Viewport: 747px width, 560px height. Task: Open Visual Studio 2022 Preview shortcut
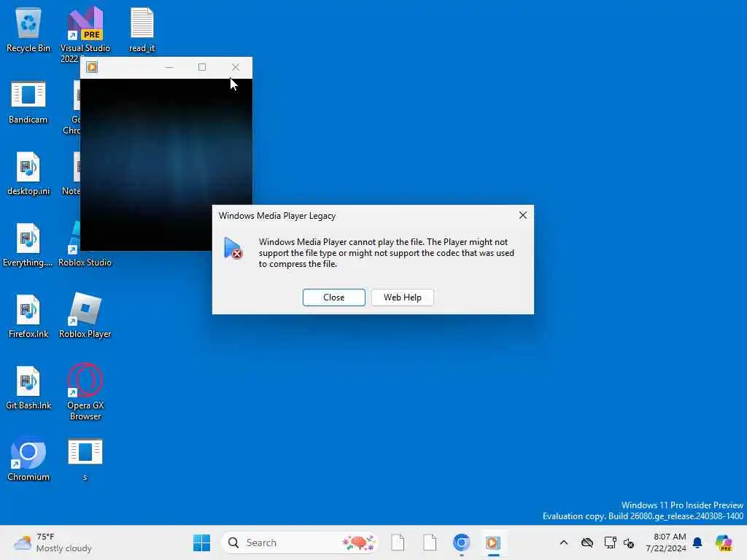pos(85,34)
